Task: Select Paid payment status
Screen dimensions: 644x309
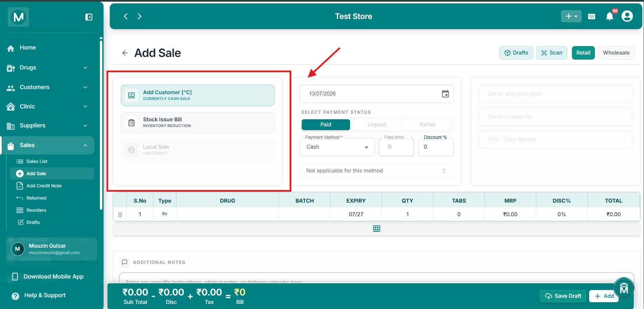Action: pyautogui.click(x=326, y=125)
